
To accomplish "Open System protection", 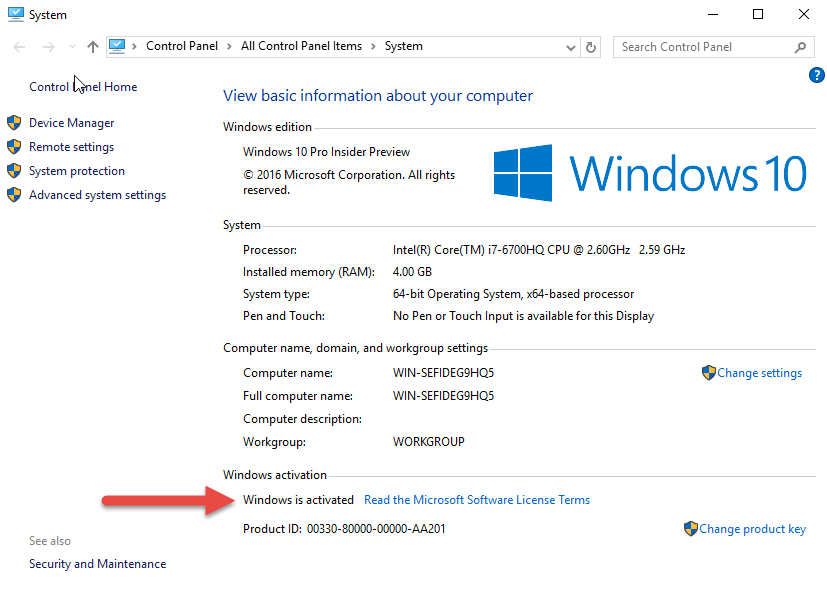I will click(x=77, y=171).
